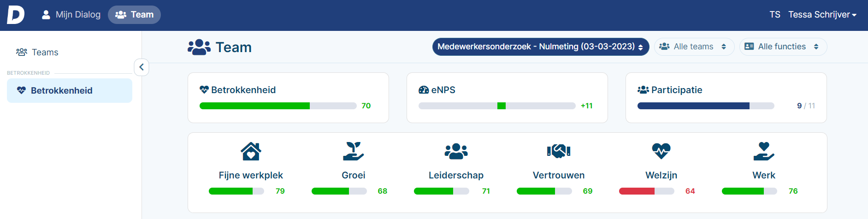Click the Vertrouwen handshake icon
The width and height of the screenshot is (868, 219).
(559, 151)
